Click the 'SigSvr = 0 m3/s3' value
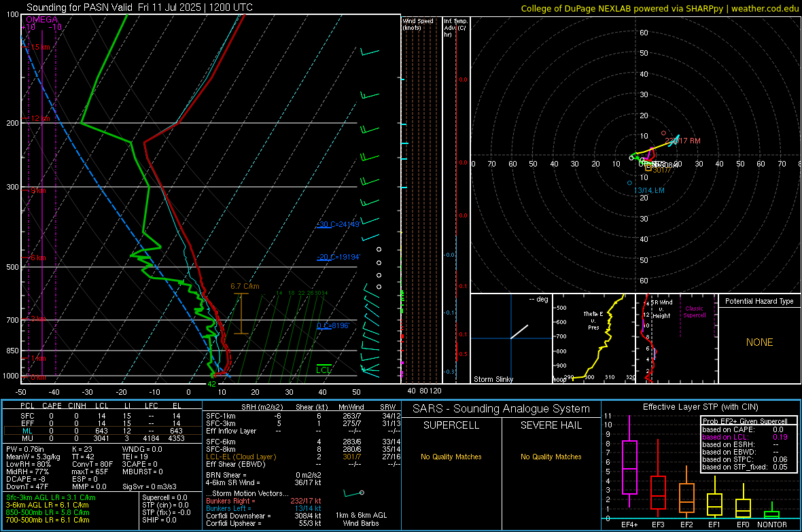 pos(150,487)
